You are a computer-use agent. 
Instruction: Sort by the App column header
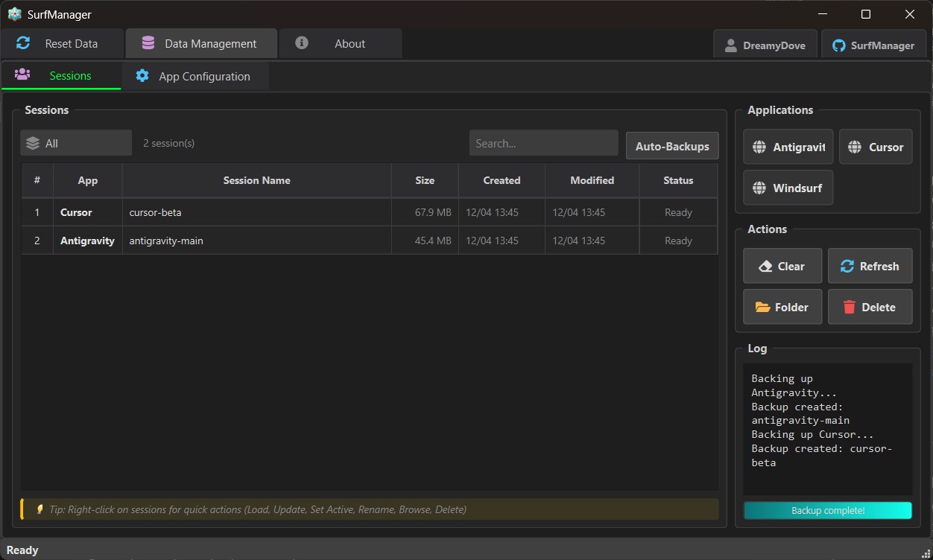[88, 180]
